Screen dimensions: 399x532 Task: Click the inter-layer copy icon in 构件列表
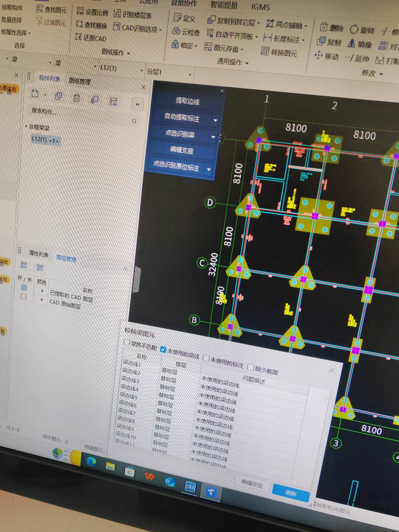pyautogui.click(x=95, y=99)
